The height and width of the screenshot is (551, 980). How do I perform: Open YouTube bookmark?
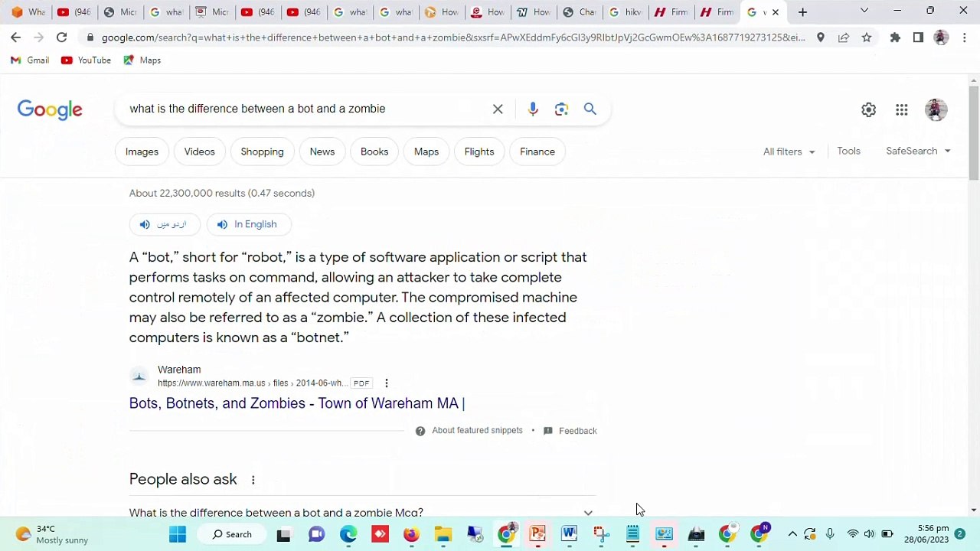(x=86, y=60)
